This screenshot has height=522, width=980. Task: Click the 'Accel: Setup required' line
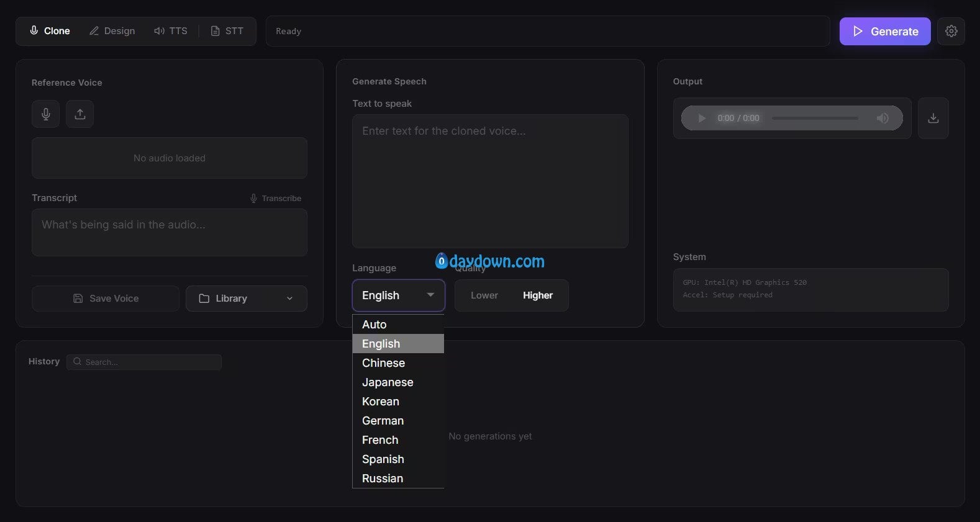[728, 295]
